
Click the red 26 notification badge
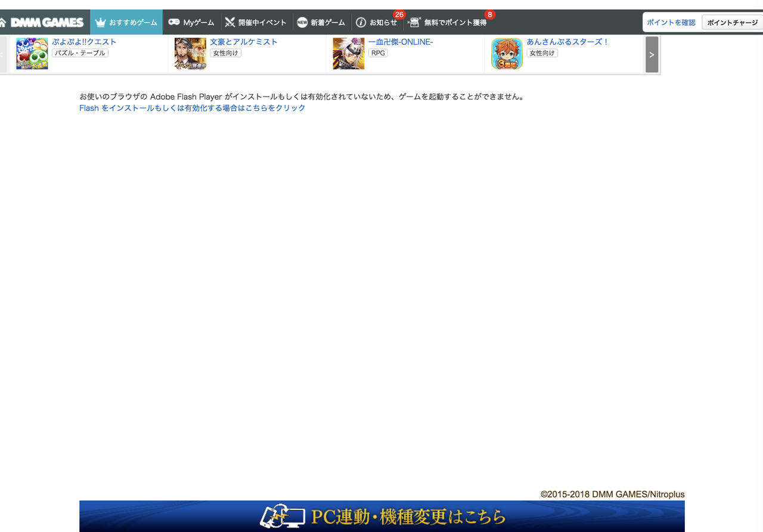399,14
